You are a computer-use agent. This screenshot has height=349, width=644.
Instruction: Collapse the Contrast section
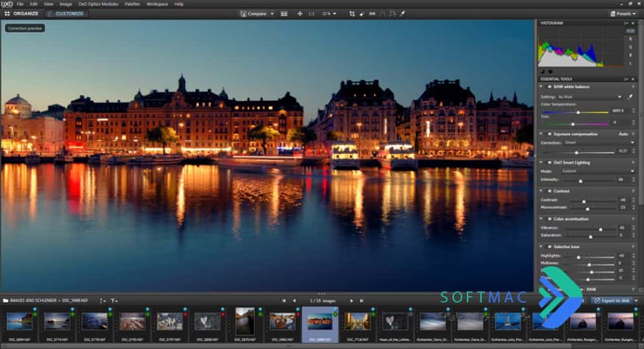(x=541, y=191)
